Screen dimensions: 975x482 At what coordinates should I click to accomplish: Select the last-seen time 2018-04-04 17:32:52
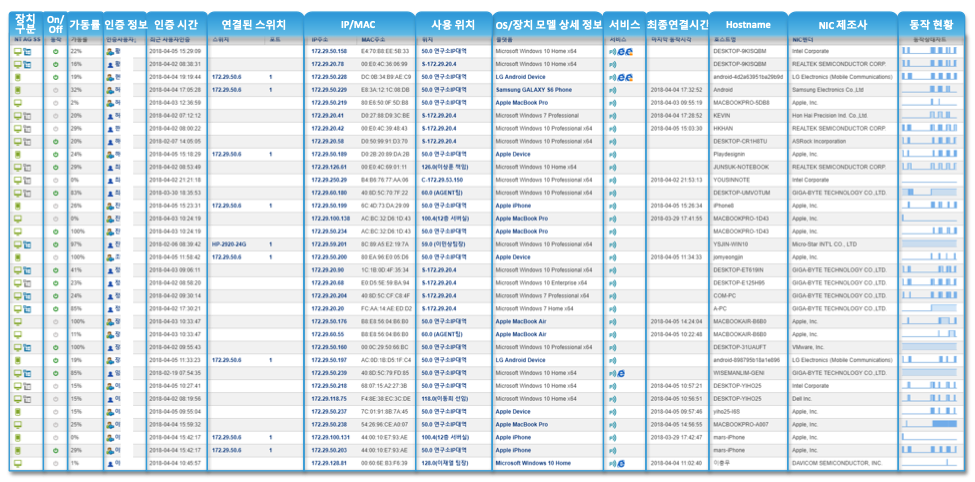(676, 90)
